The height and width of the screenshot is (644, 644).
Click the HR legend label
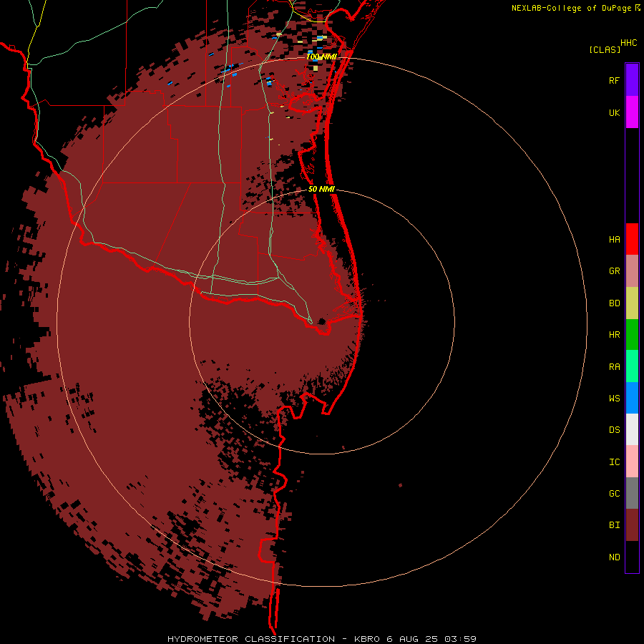point(614,335)
